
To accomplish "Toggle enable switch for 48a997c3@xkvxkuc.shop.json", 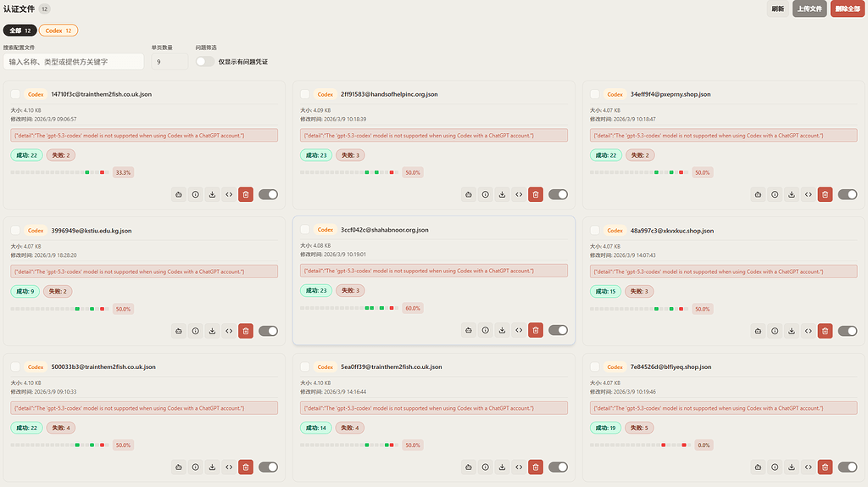I will click(848, 331).
